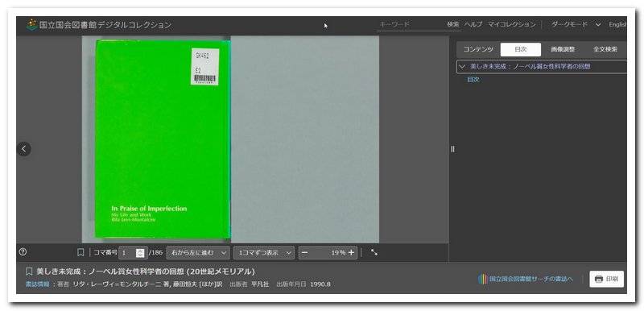This screenshot has width=644, height=311.
Task: Bookmark the title 美しき未完成
Action: click(x=29, y=272)
